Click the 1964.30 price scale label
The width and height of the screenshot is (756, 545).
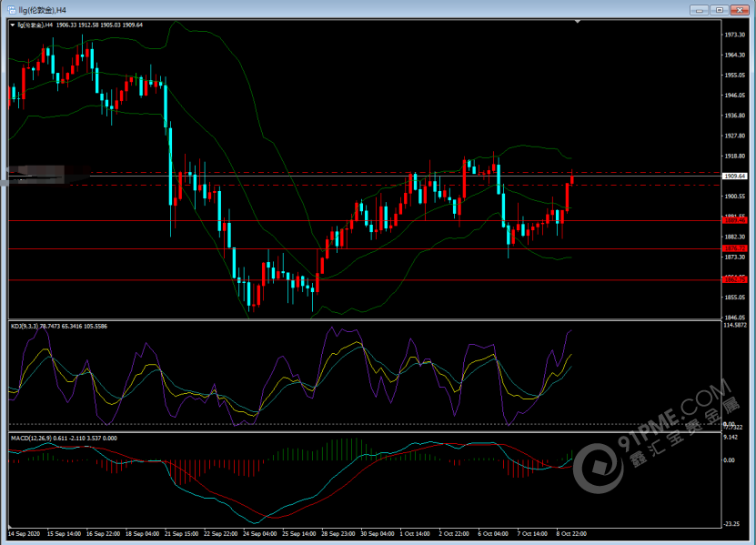[x=735, y=55]
